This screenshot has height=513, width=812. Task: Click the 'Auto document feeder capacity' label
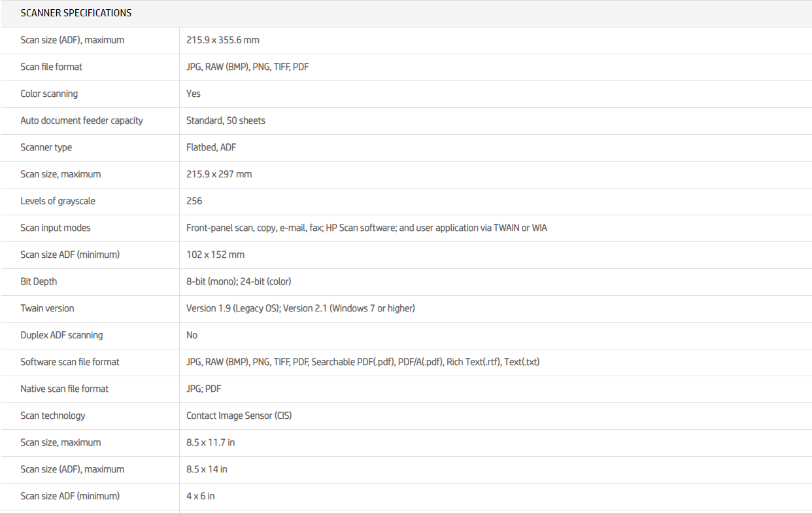(82, 120)
